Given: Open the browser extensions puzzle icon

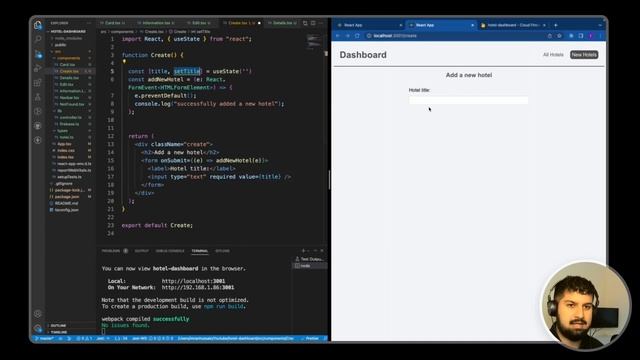Looking at the screenshot, I should click(571, 36).
